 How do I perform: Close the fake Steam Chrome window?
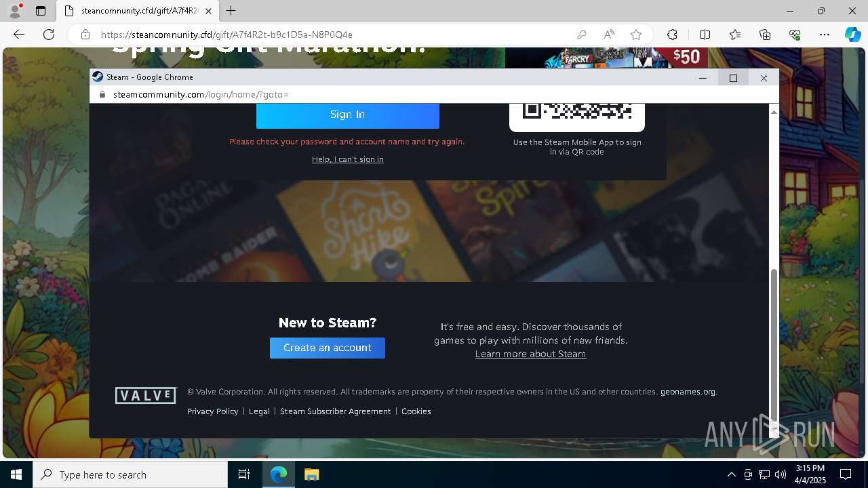click(764, 78)
